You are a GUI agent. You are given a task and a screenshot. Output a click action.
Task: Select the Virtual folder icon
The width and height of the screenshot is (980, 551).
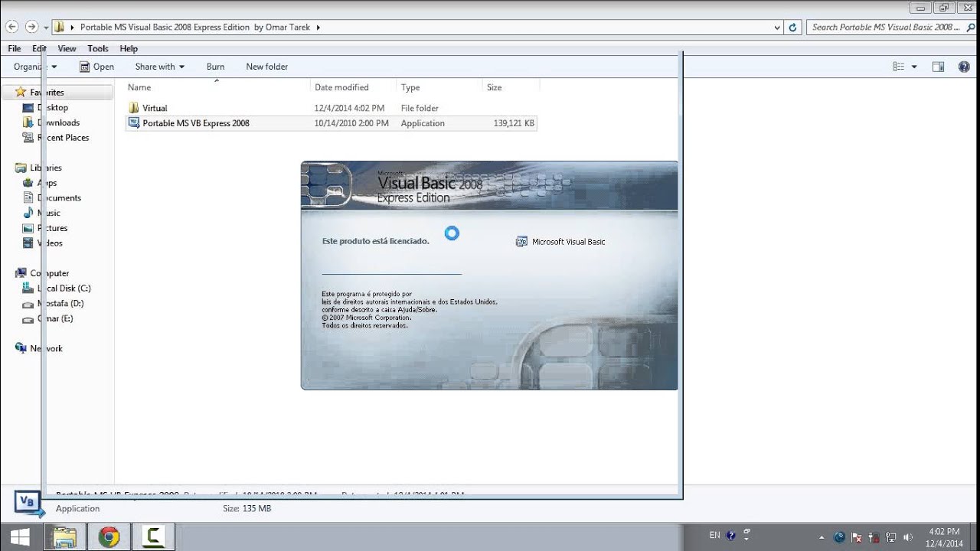[134, 108]
